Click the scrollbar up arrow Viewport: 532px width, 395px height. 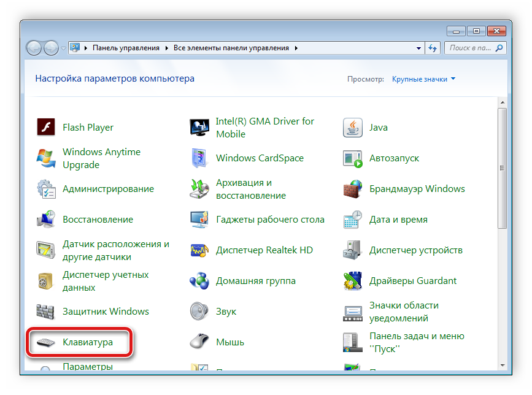pos(503,102)
